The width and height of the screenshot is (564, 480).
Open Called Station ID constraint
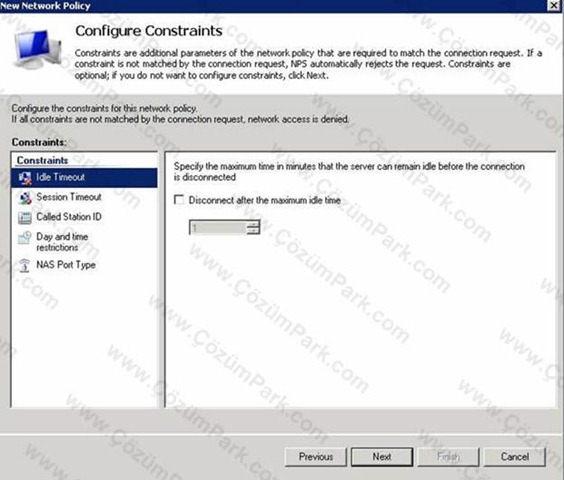[69, 217]
